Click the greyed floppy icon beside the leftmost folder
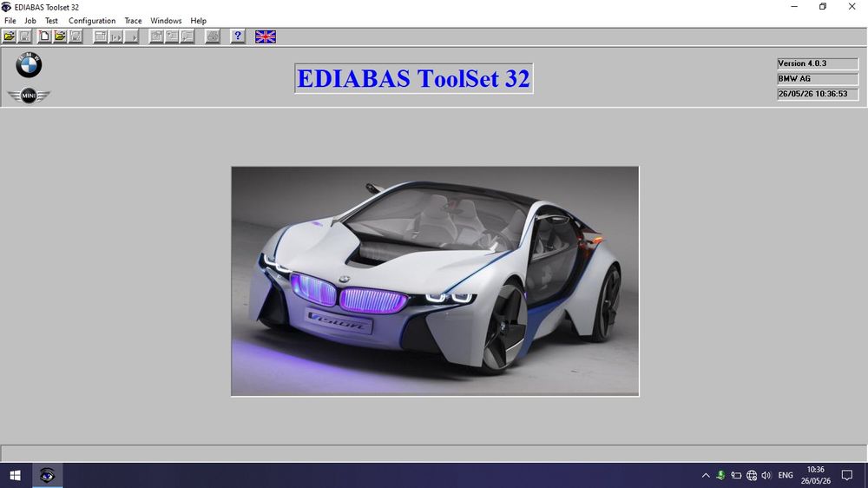Screen dimensions: 868x488 coord(25,36)
